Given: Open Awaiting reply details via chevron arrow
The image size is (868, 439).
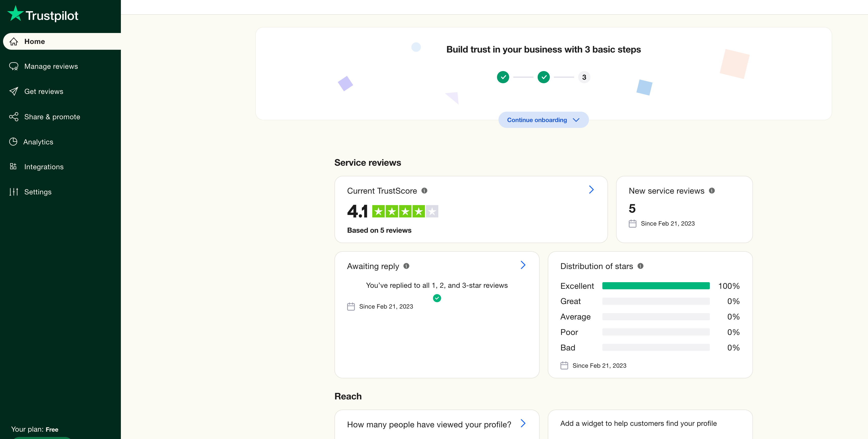Looking at the screenshot, I should pyautogui.click(x=523, y=265).
